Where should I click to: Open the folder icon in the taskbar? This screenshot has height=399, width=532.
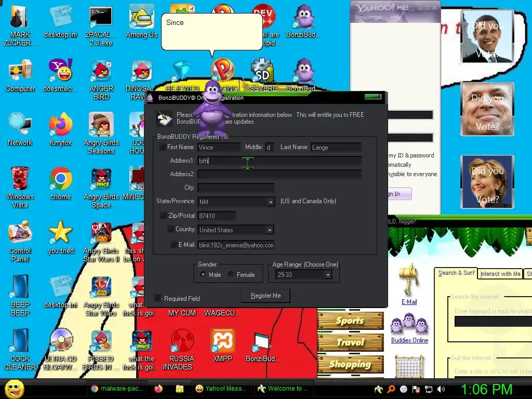tap(180, 389)
